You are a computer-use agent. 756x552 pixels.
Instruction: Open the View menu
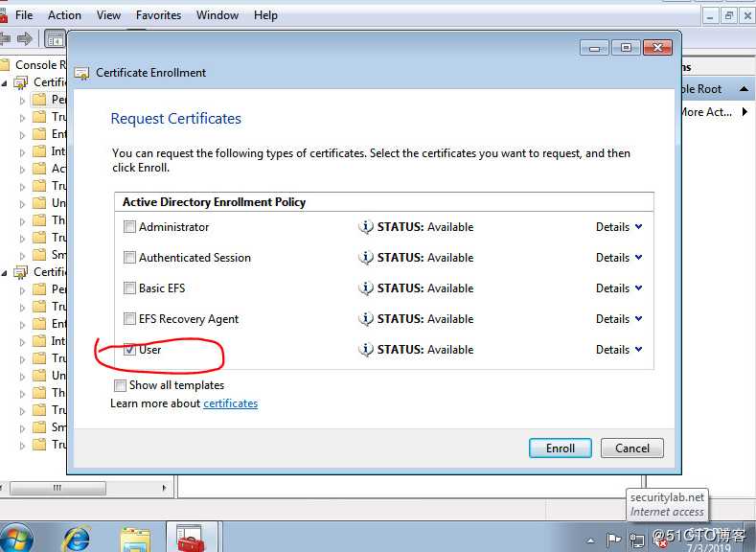click(108, 15)
